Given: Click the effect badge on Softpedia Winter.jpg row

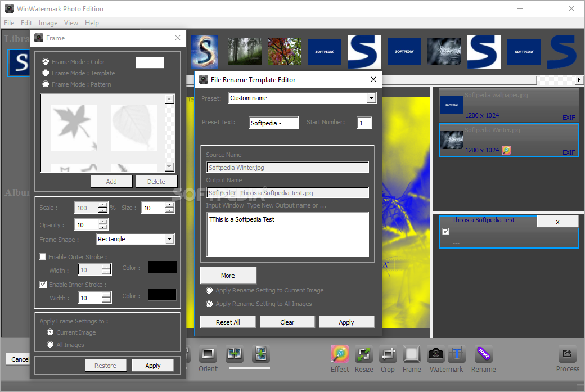Looking at the screenshot, I should click(506, 150).
